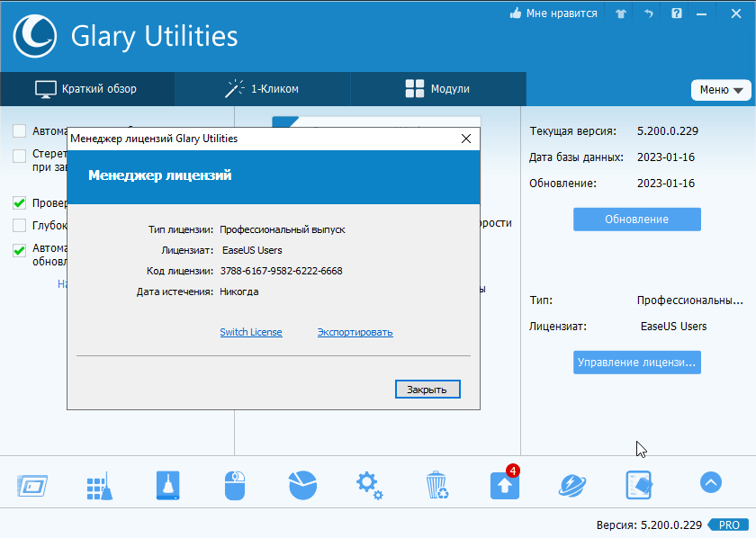The width and height of the screenshot is (756, 538).
Task: Click "EaseUS Users" in the right panel
Action: 673,327
